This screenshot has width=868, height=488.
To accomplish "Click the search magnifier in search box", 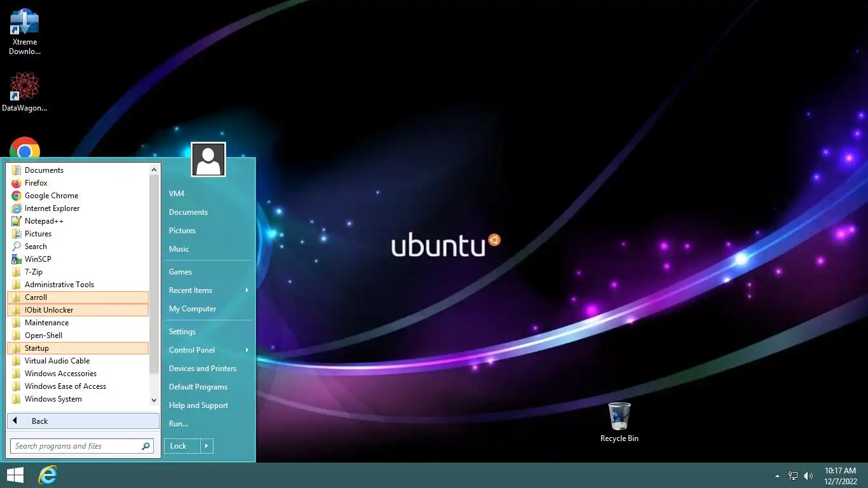I will 146,446.
